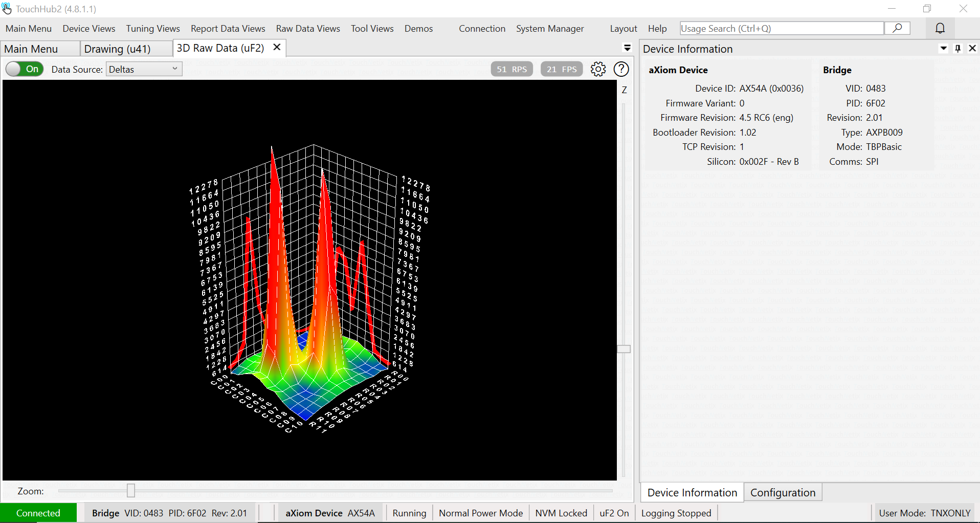This screenshot has height=523, width=980.
Task: Switch to the Drawing (u41) tab
Action: point(117,49)
